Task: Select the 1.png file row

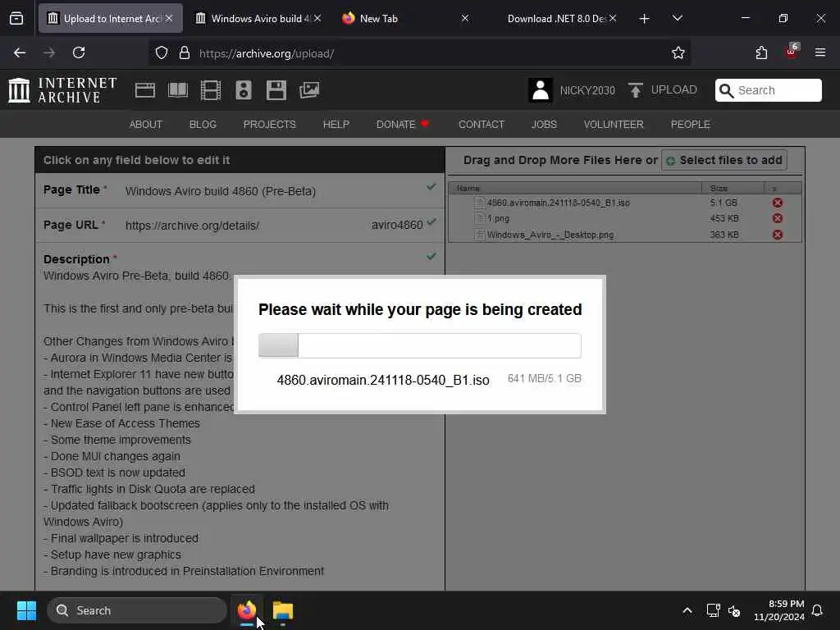Action: [x=624, y=218]
